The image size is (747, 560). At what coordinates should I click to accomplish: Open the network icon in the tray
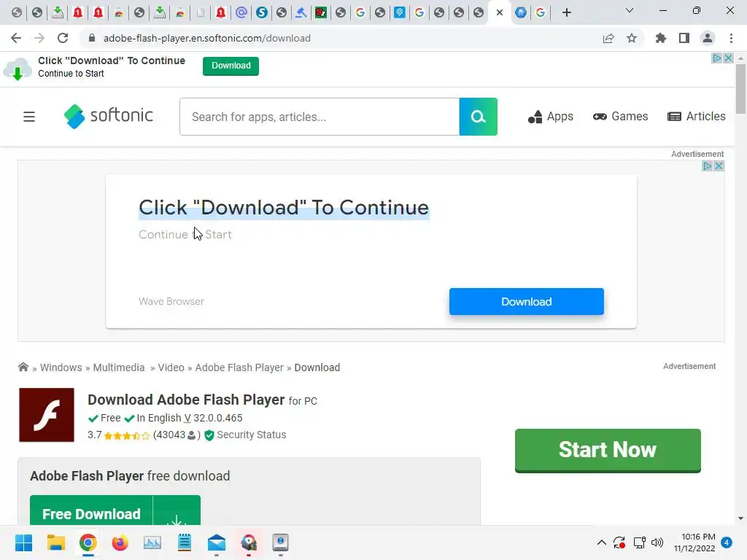click(x=639, y=542)
